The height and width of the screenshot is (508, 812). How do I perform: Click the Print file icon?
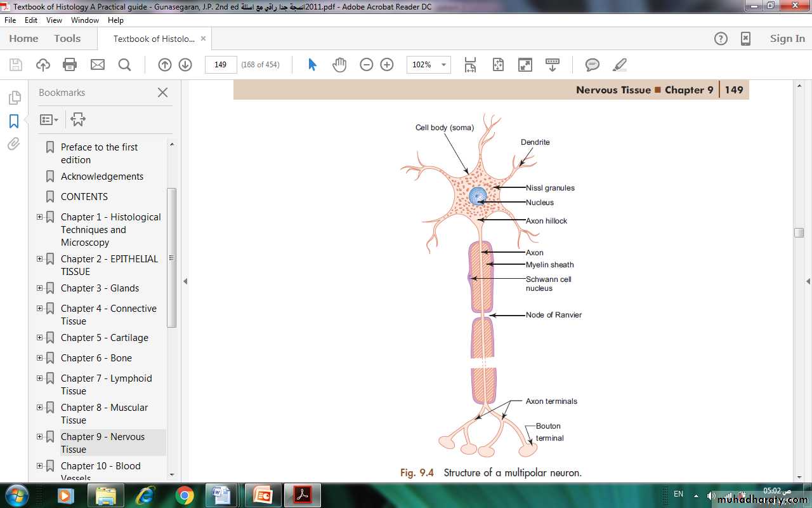[x=70, y=65]
